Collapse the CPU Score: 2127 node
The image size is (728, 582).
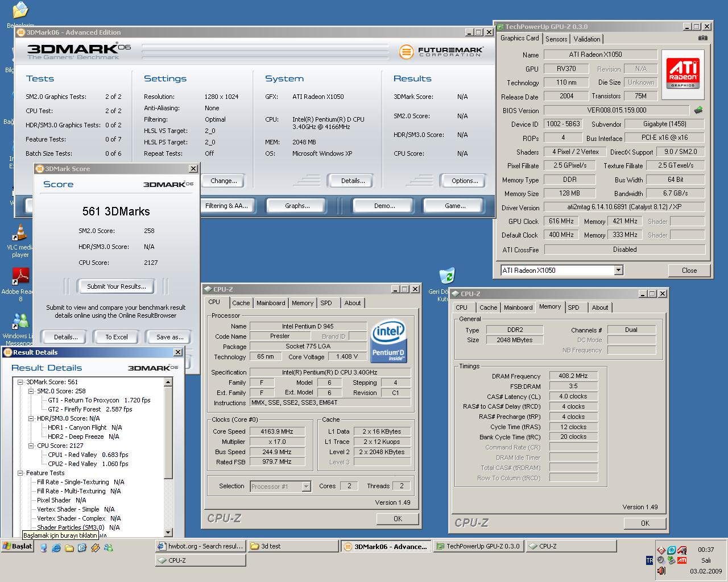(31, 446)
